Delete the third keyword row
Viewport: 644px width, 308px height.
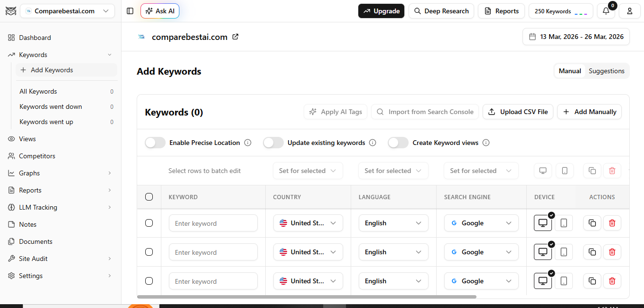coord(612,281)
